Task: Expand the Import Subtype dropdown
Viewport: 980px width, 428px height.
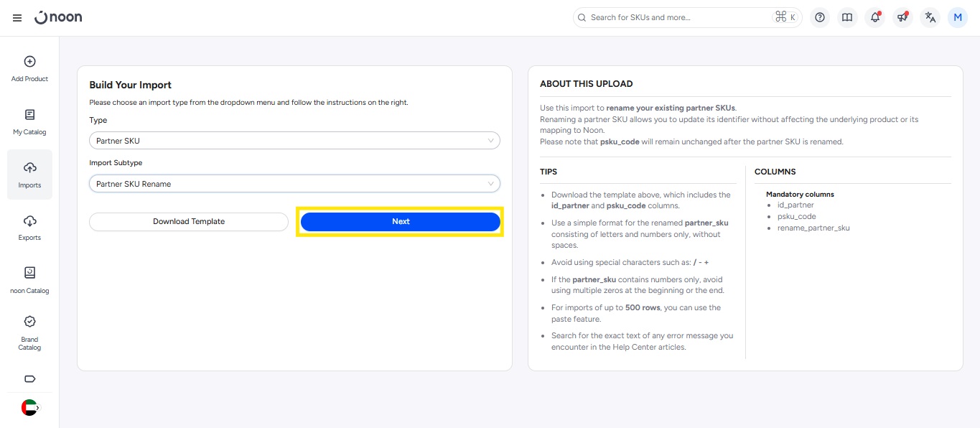Action: [294, 184]
